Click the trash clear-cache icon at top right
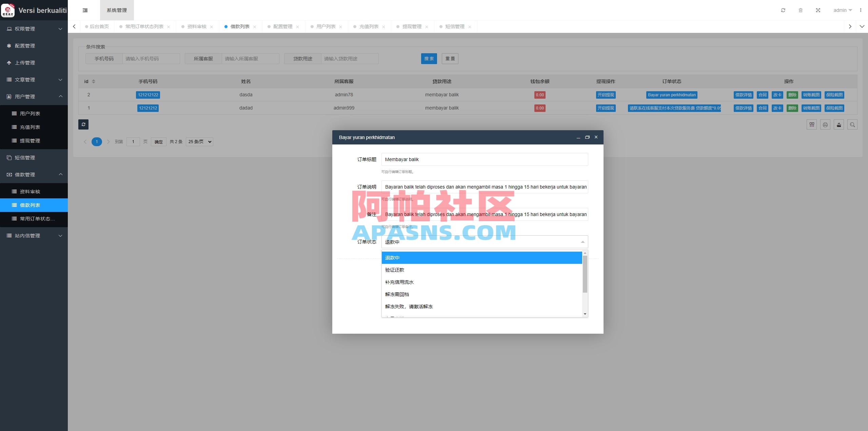 tap(801, 10)
